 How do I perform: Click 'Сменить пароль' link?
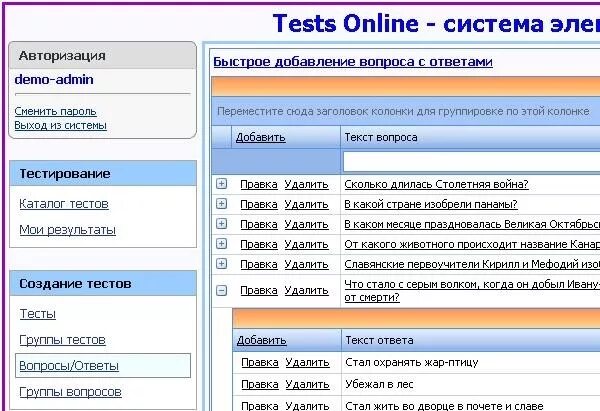point(55,111)
